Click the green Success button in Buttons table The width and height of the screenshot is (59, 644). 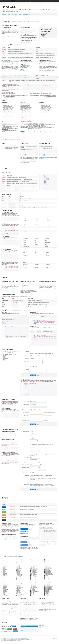[4, 512]
